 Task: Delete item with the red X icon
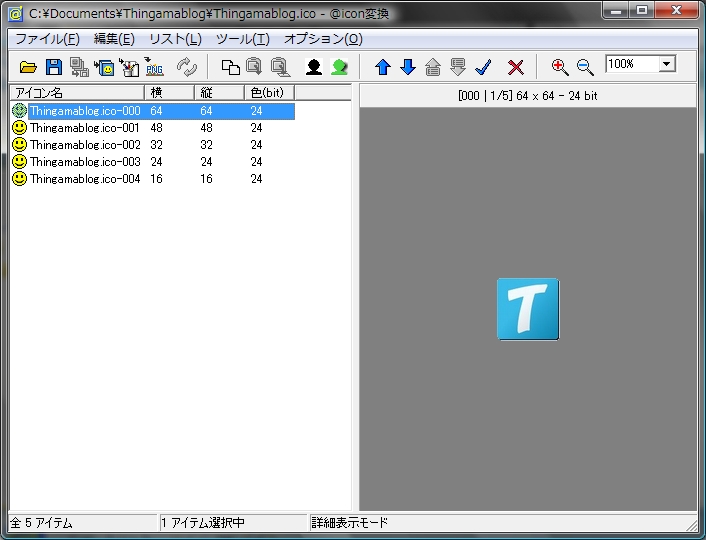[516, 68]
